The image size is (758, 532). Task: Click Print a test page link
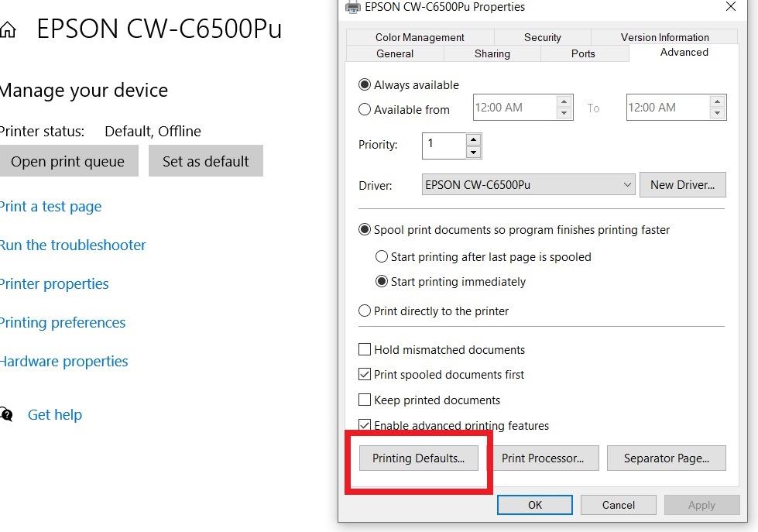pos(51,207)
